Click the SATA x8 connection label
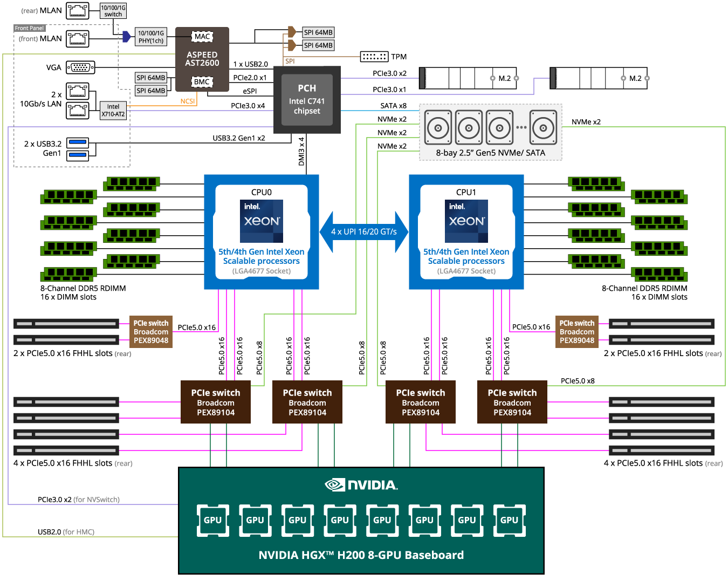728x580 pixels. coord(393,106)
